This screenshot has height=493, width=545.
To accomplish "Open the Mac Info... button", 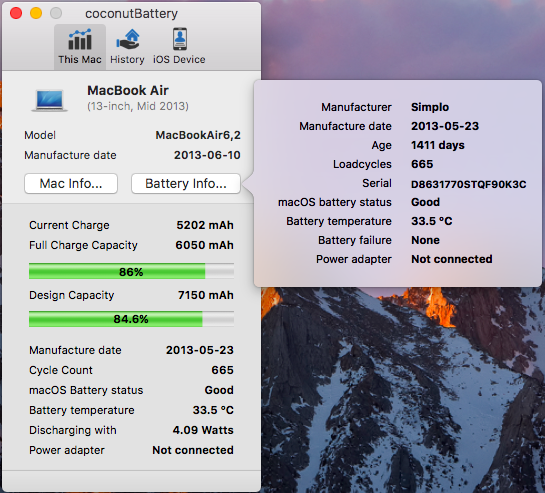I will (x=71, y=183).
